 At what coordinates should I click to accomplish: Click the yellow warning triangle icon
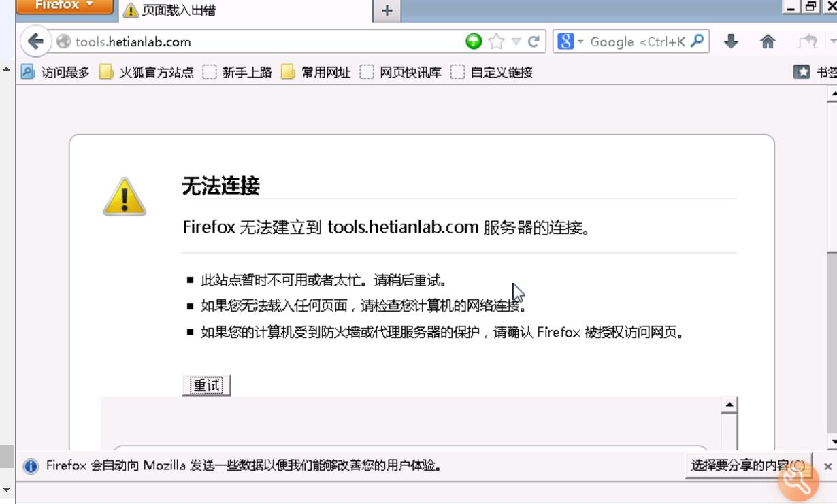[125, 197]
